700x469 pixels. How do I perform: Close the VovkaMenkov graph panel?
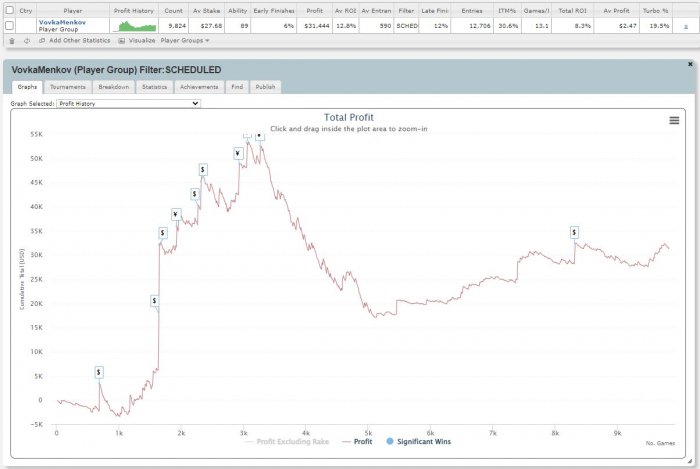[690, 64]
